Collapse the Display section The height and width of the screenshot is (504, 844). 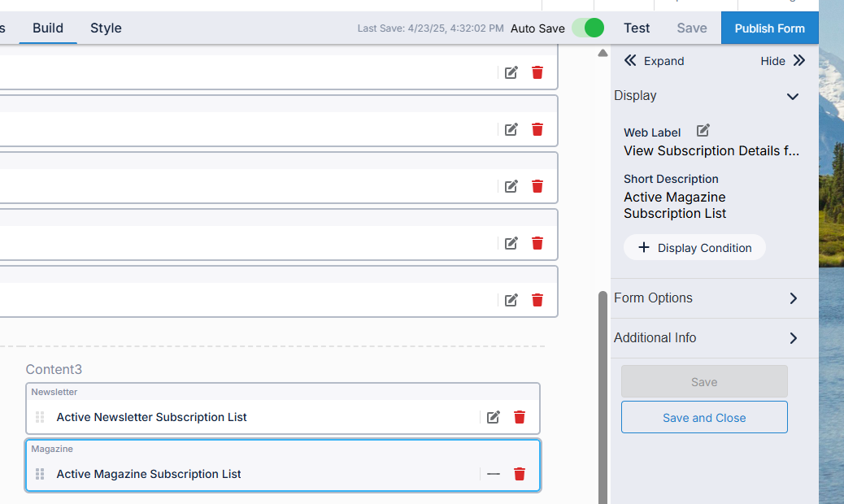coord(793,96)
